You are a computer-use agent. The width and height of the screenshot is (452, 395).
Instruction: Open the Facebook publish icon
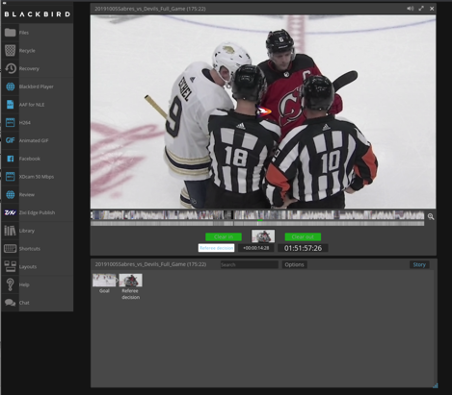coord(10,159)
